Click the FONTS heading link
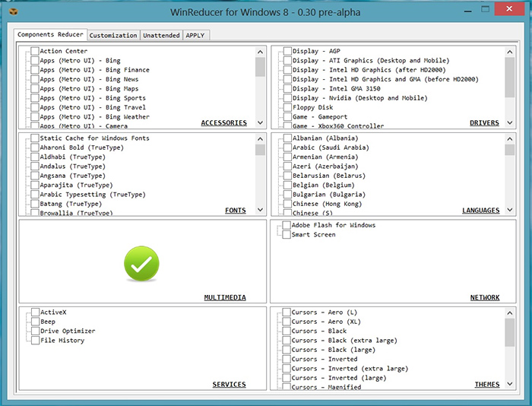532x406 pixels. [x=235, y=211]
